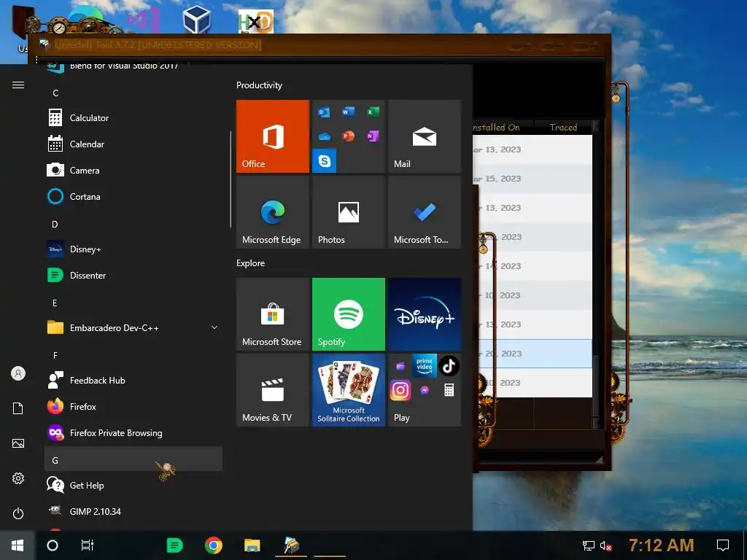Viewport: 747px width, 560px height.
Task: Open the network tray icon
Action: coord(589,545)
